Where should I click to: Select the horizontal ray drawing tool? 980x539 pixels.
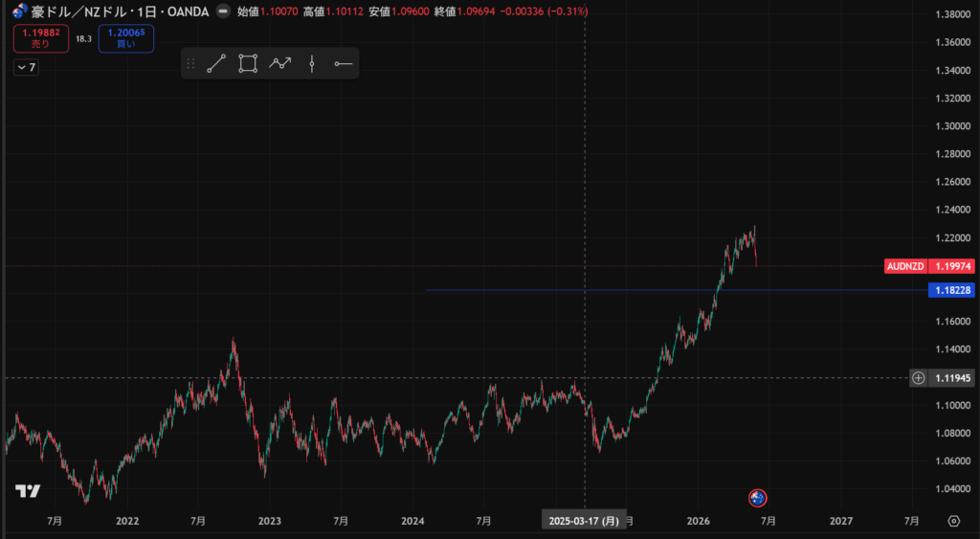(344, 64)
